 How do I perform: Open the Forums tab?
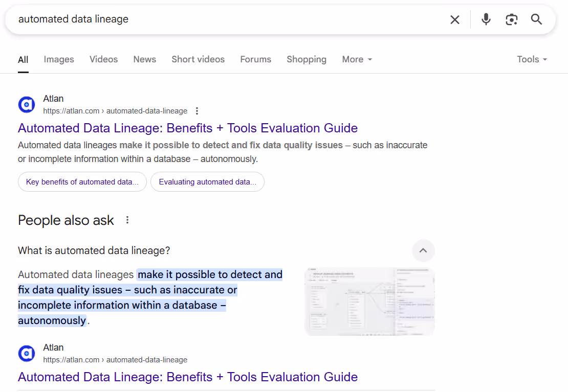point(255,59)
